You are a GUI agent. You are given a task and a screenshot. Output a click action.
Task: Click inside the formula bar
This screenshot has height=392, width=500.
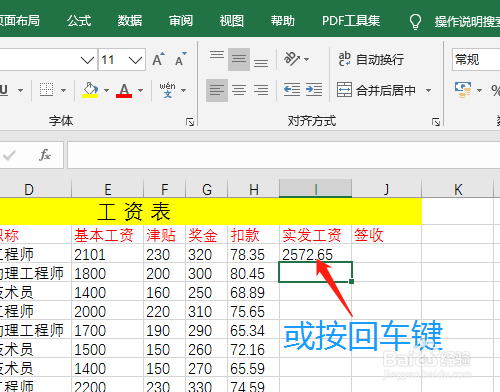click(284, 155)
